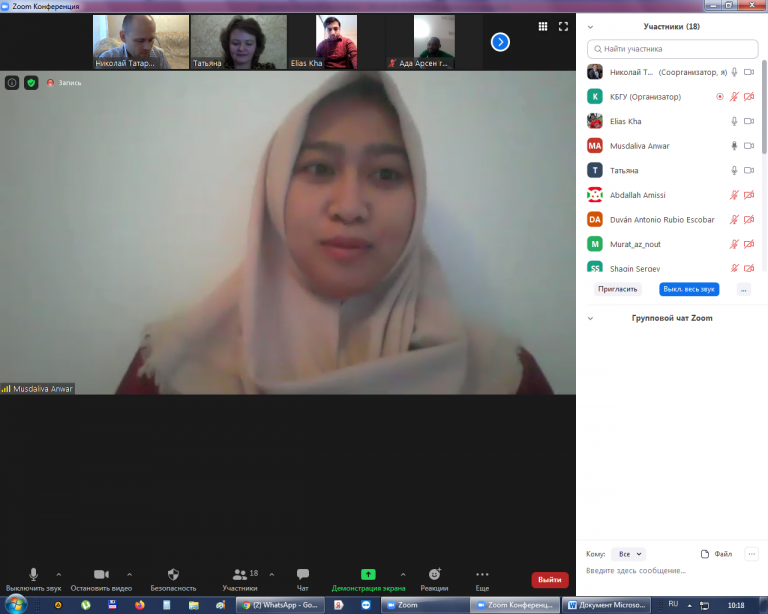Click the Пригласить invite button

(617, 289)
